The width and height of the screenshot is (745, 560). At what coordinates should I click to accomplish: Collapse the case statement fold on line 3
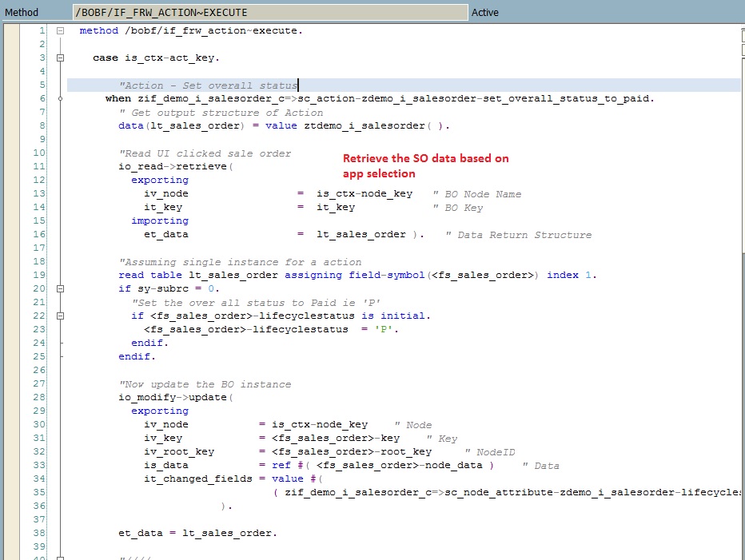(x=60, y=58)
